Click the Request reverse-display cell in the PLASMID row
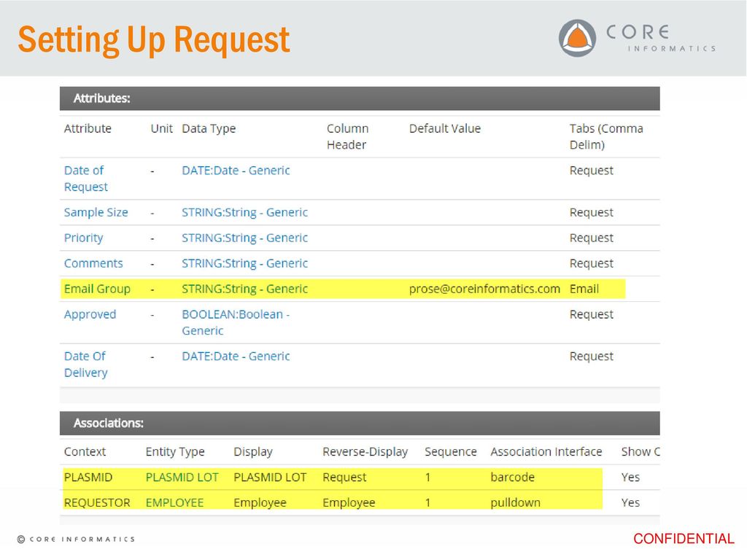 pos(344,478)
